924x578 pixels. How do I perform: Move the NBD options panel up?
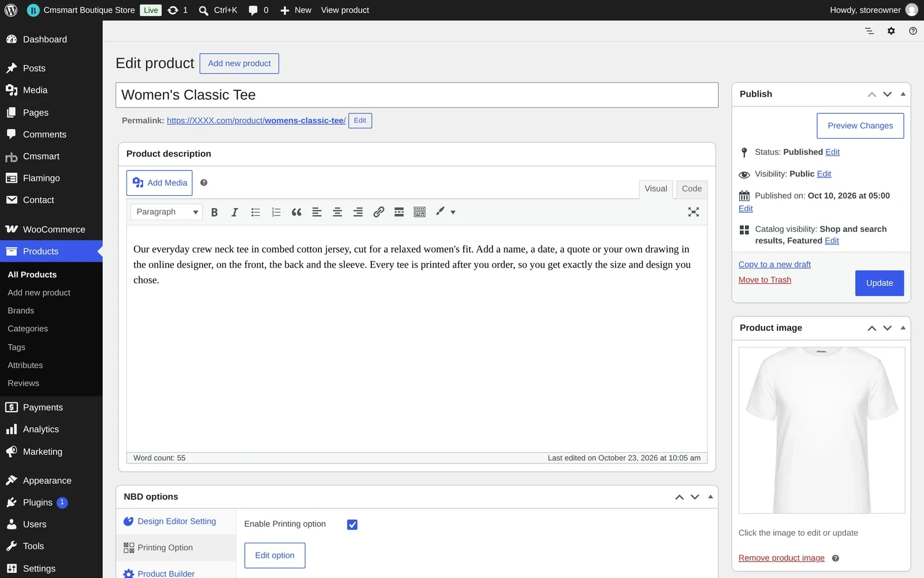(x=680, y=497)
